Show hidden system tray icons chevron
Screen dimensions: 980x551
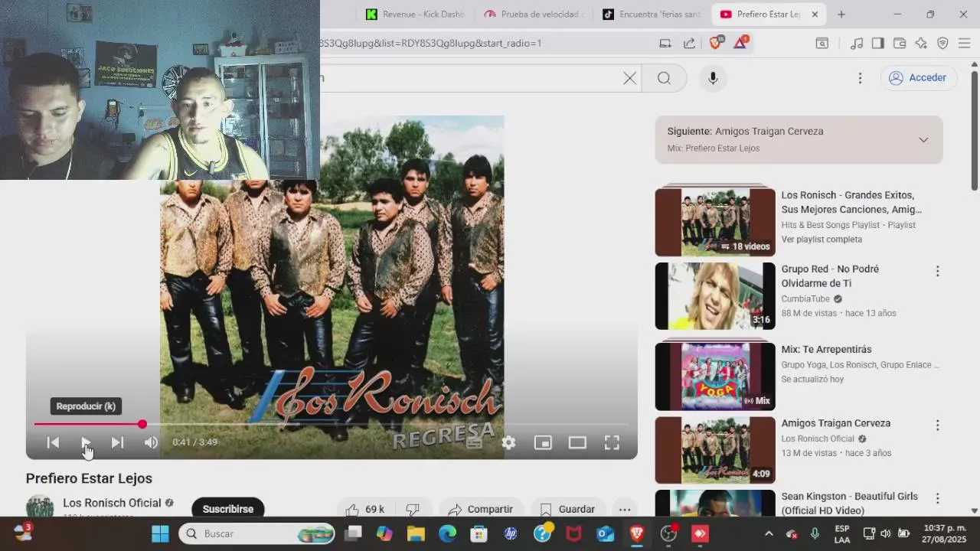[769, 533]
